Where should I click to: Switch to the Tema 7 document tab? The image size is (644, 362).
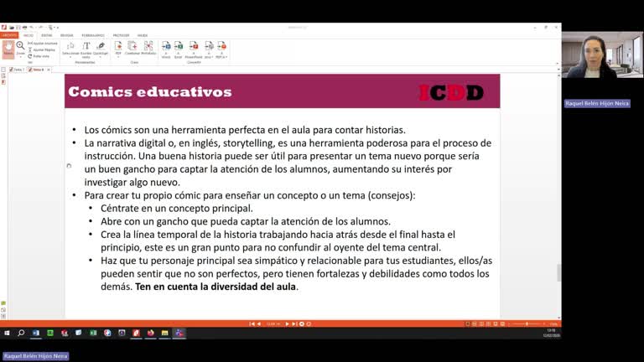coord(17,70)
